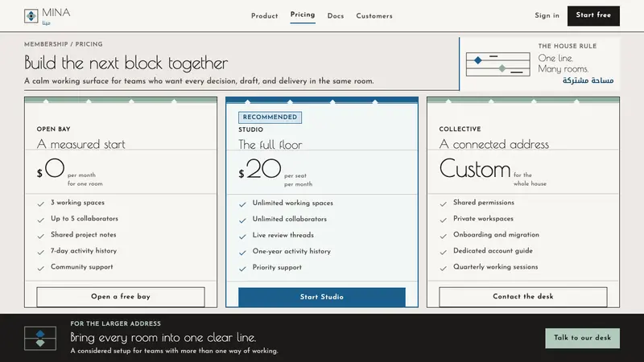
Task: Click checkmark beside Dedicated account guide
Action: click(444, 252)
